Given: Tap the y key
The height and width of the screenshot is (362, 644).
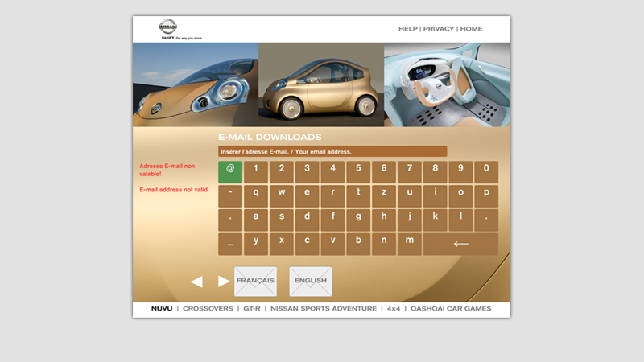Looking at the screenshot, I should [x=256, y=245].
